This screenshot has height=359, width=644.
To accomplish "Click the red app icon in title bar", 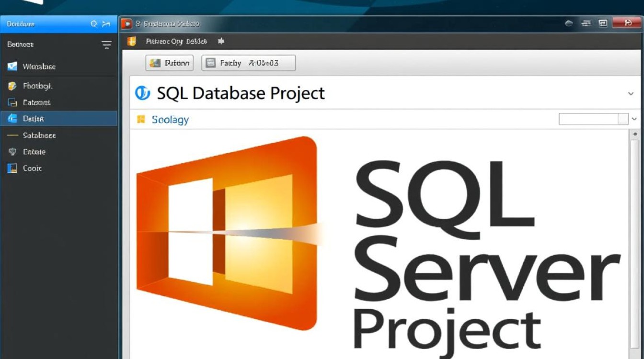I will point(126,23).
